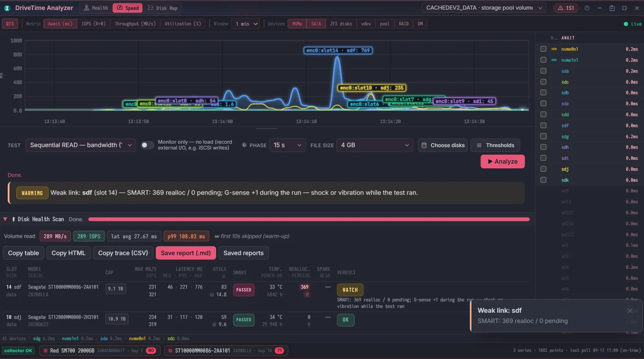The height and width of the screenshot is (359, 644).
Task: Open the Sequential READ test dropdown
Action: click(x=80, y=145)
